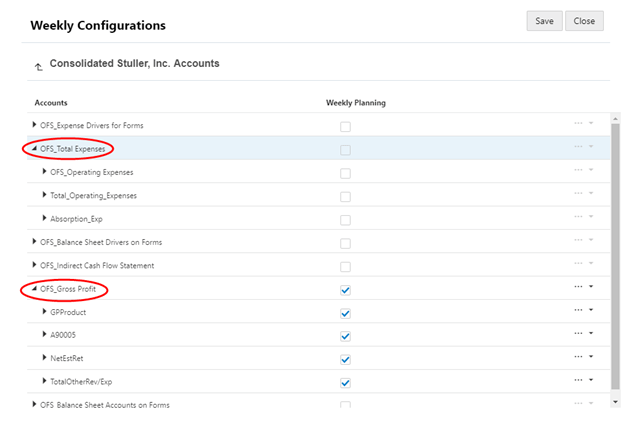Screen dimensions: 624x426
Task: Expand OFS_Balance Sheet Drivers on Forms
Action: (35, 242)
